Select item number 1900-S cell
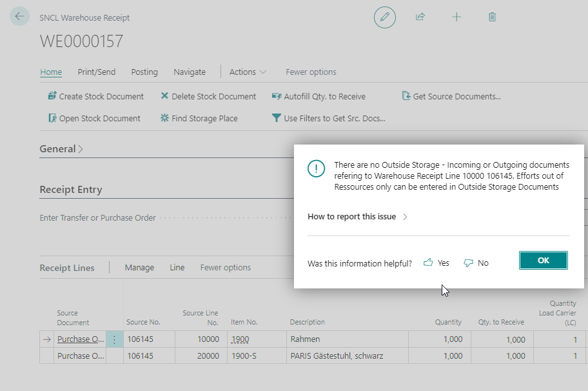Screen dimensions: 588x391 pos(244,356)
